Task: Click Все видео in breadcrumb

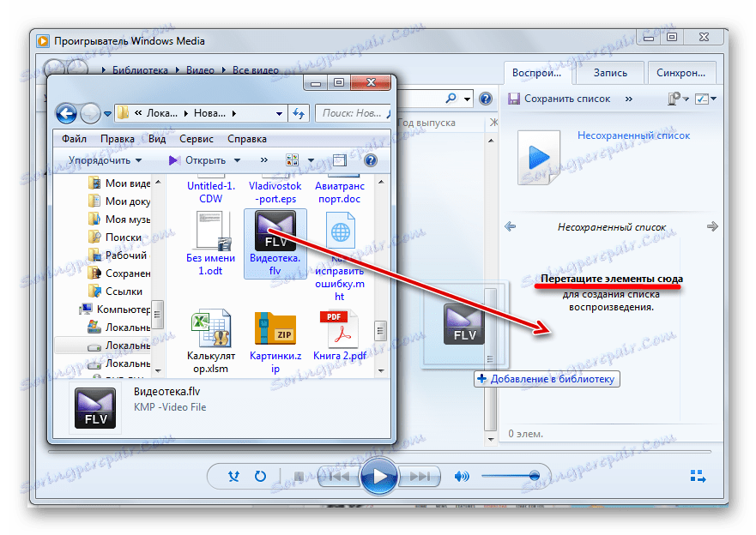Action: [x=256, y=70]
